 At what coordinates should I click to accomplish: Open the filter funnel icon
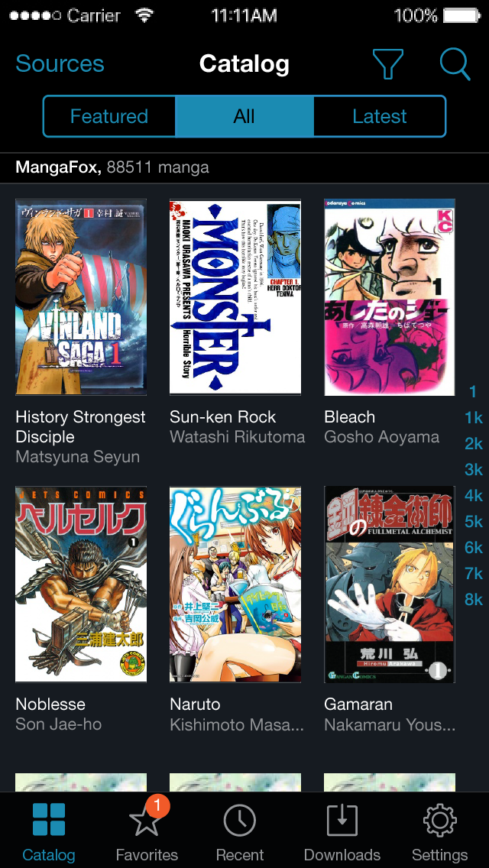[x=387, y=63]
